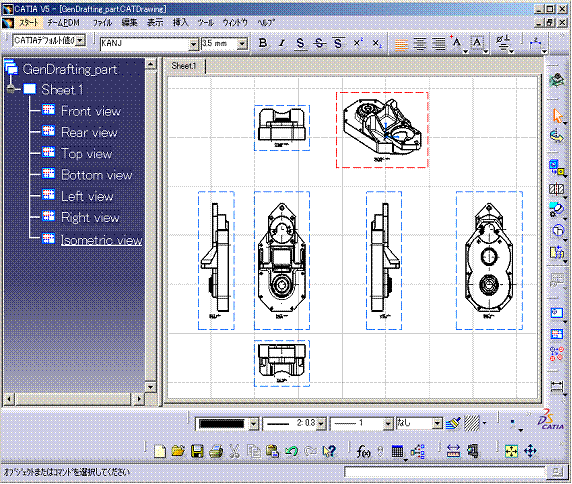572x484 pixels.
Task: Select Left view in tree
Action: coord(87,196)
